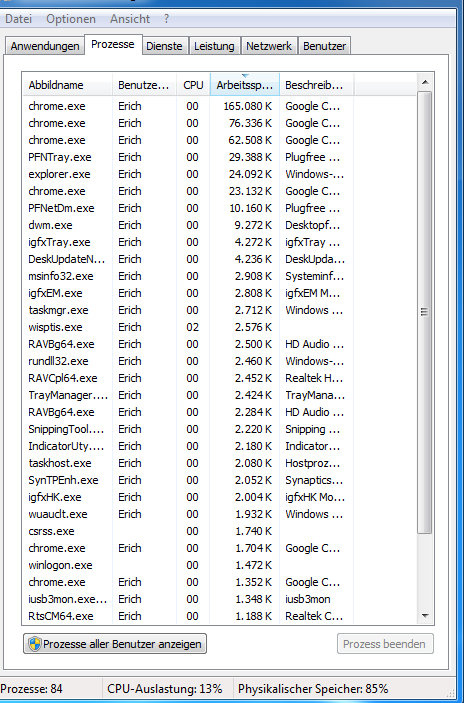Sort by Arbeitsspeicher column header
Image resolution: width=464 pixels, height=703 pixels.
click(245, 85)
